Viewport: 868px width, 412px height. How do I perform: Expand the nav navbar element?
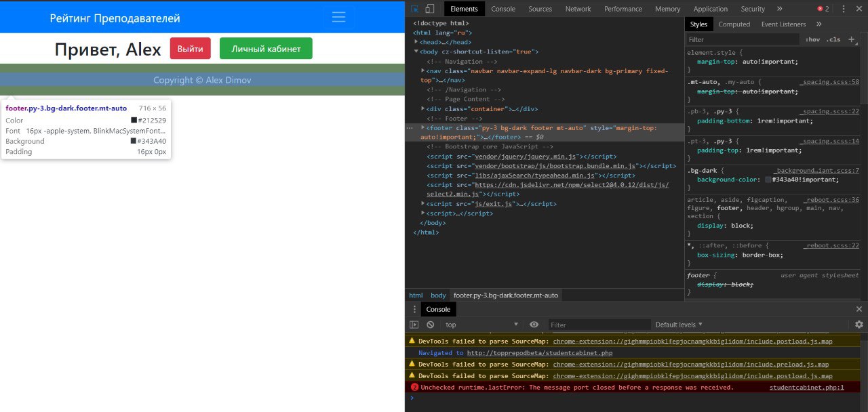(424, 70)
